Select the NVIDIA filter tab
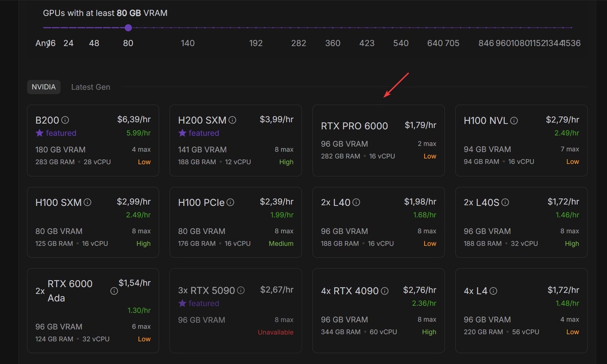 (x=44, y=87)
